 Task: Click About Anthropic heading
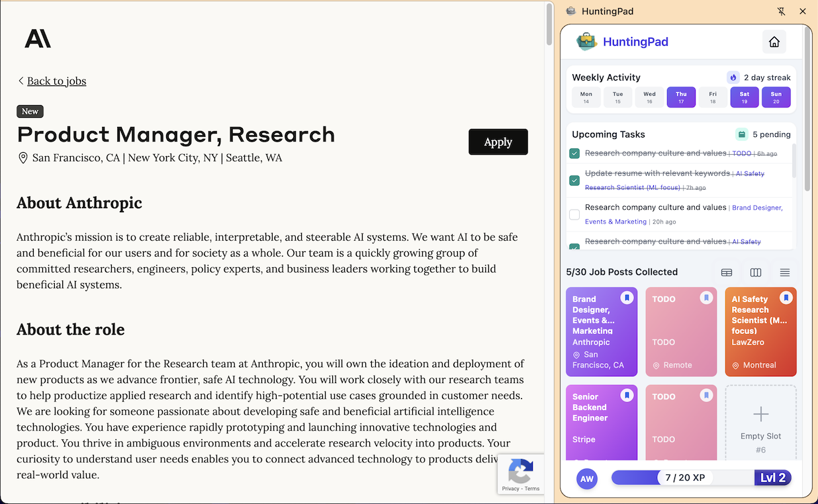(x=79, y=202)
